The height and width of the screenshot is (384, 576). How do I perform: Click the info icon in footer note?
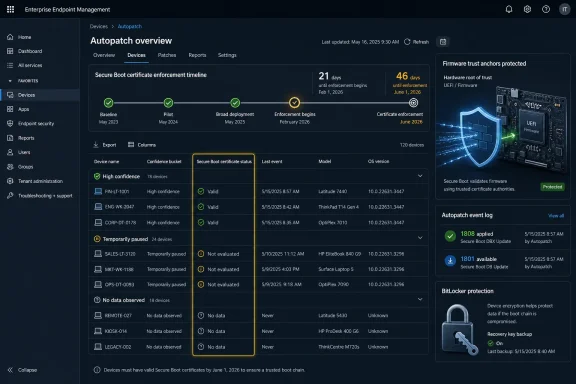(x=97, y=370)
